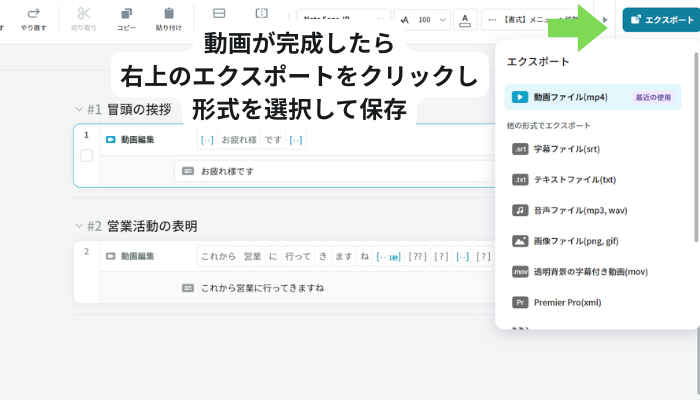This screenshot has height=400, width=700.
Task: Select 画像ファイル(png, gif) export option
Action: coord(593,241)
